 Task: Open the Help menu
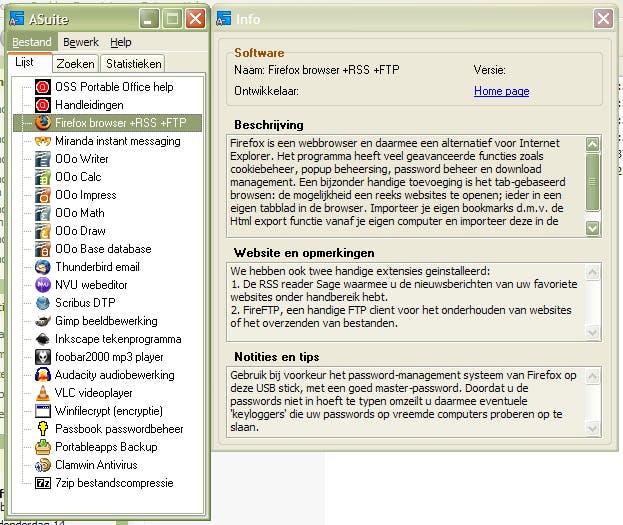point(121,42)
